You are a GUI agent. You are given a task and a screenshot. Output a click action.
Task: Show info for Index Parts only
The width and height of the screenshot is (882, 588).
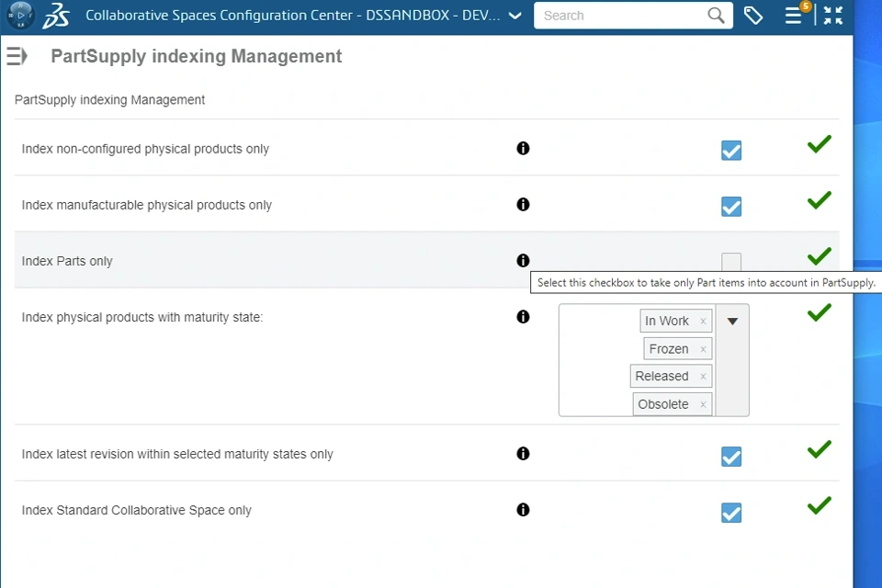pos(523,261)
